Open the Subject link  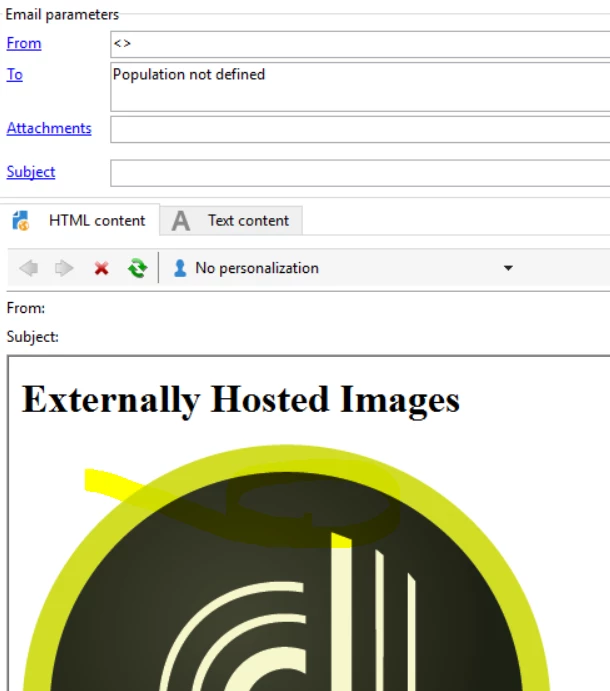click(x=31, y=172)
